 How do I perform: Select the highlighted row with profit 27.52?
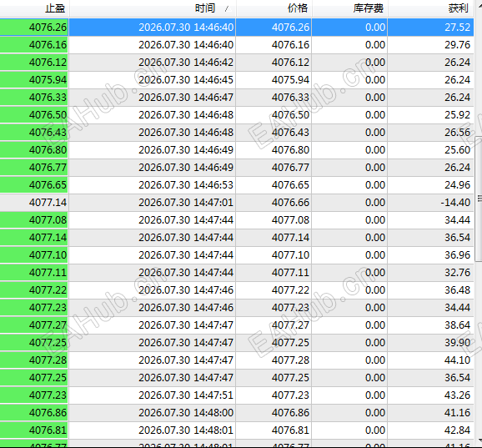237,27
